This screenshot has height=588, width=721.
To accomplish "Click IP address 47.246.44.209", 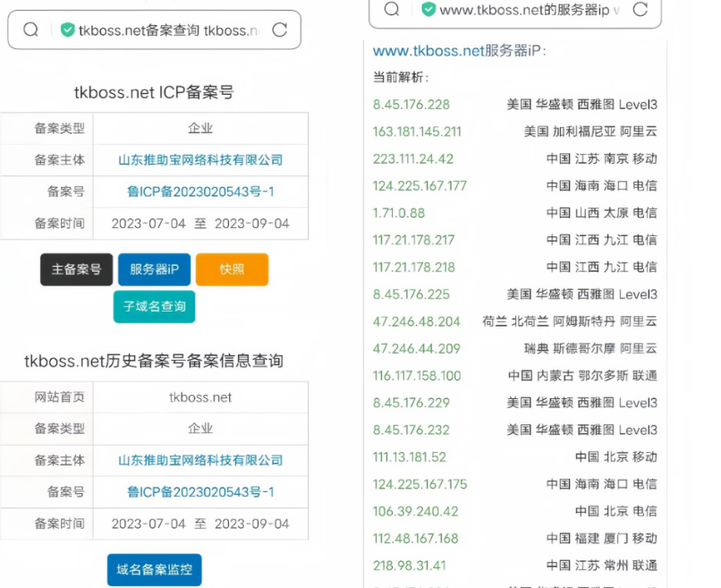I will point(416,349).
